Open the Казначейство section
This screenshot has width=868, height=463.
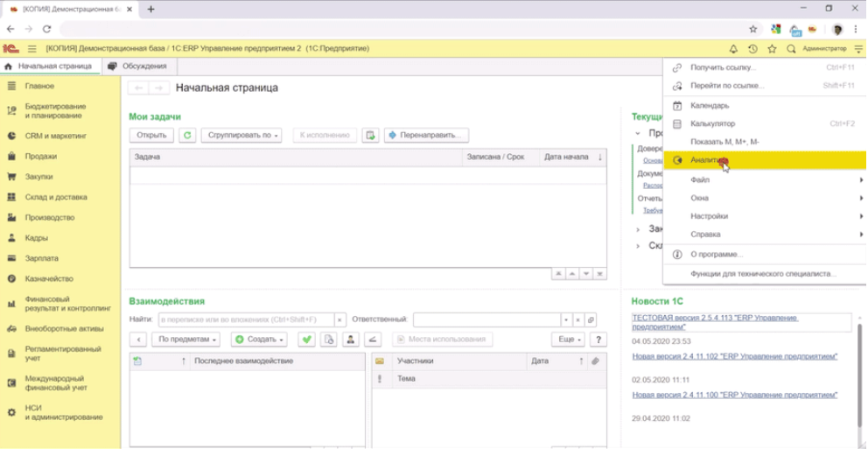coord(59,279)
